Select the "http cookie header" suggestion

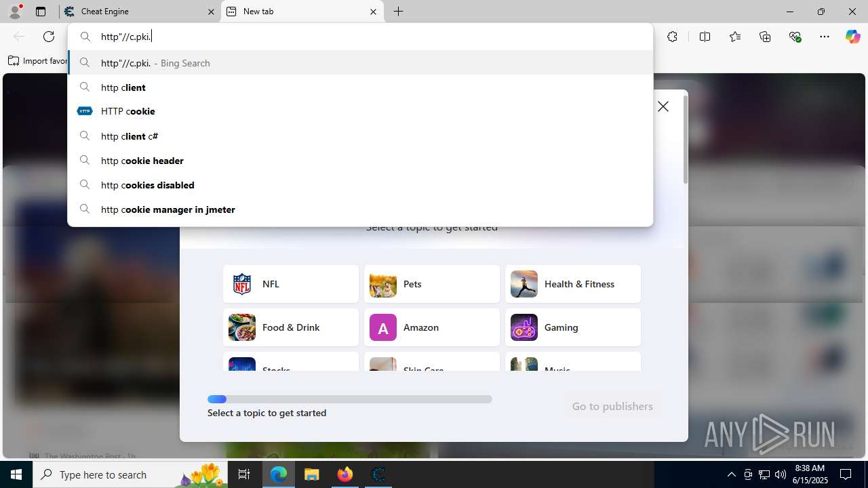360,161
